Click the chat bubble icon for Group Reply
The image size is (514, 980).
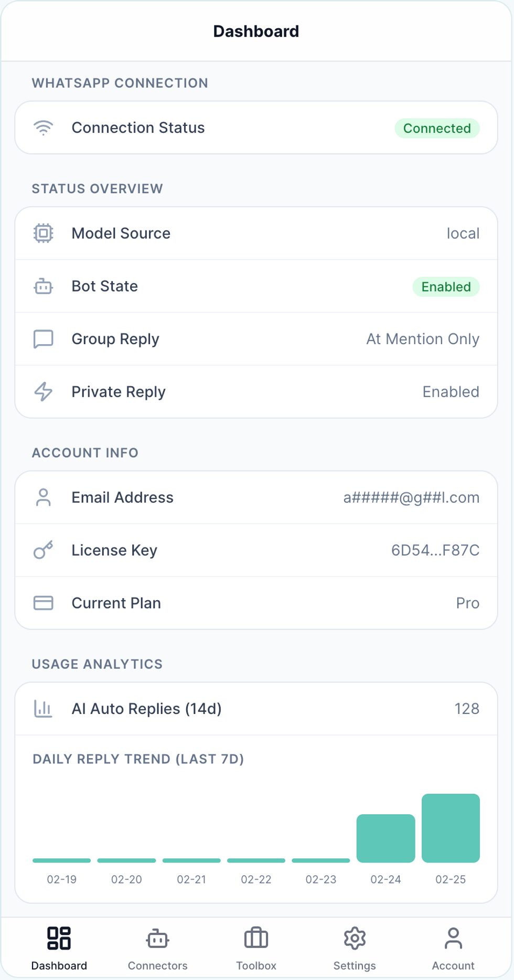[x=44, y=339]
